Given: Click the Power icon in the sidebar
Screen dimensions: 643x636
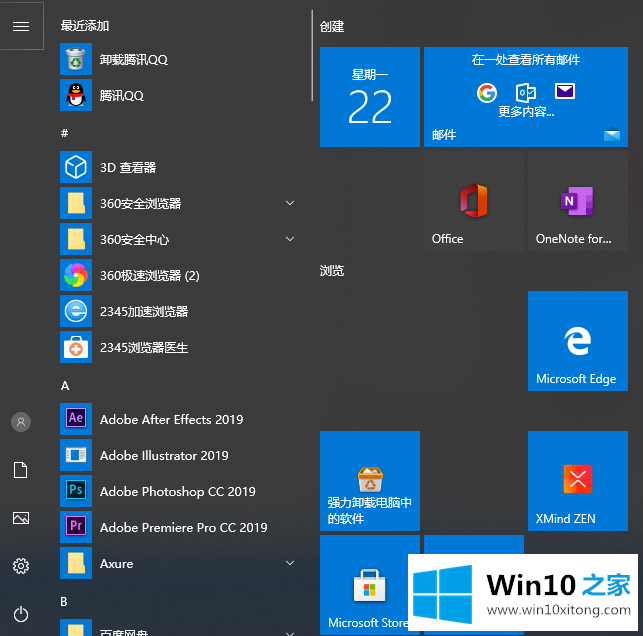Looking at the screenshot, I should (21, 614).
